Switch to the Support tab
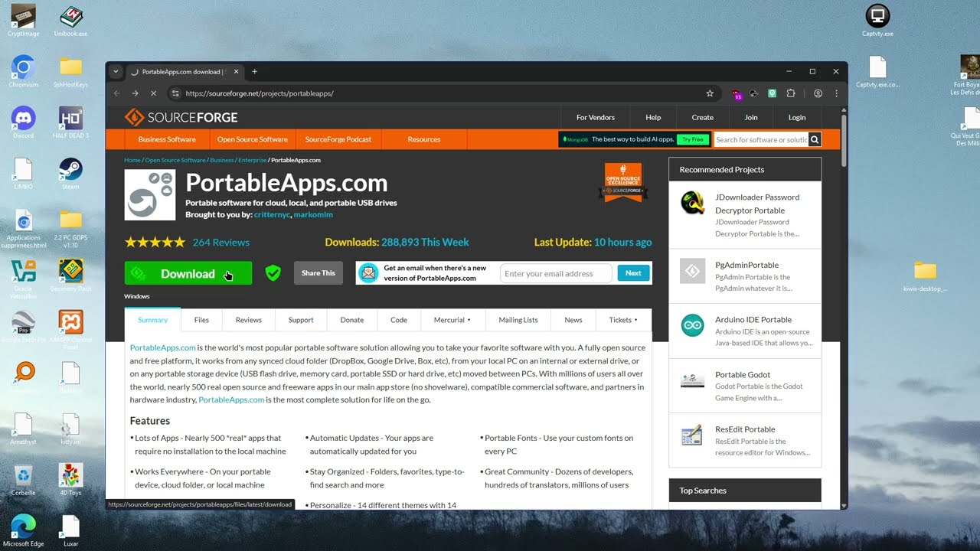 click(x=301, y=320)
